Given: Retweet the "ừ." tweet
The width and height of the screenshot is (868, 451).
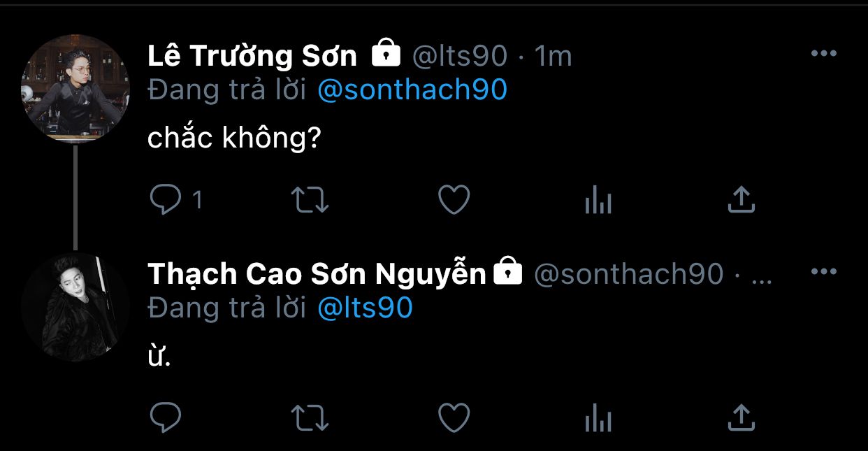Looking at the screenshot, I should [x=309, y=418].
